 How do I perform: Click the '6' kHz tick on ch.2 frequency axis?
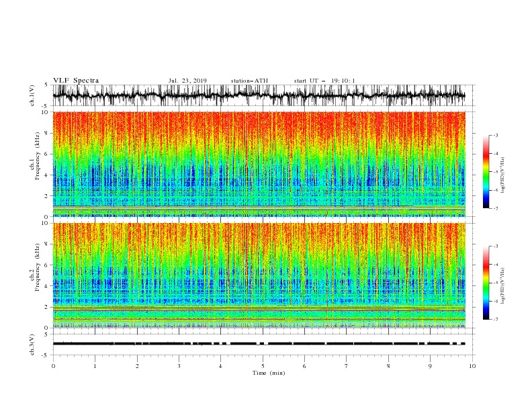coord(46,265)
